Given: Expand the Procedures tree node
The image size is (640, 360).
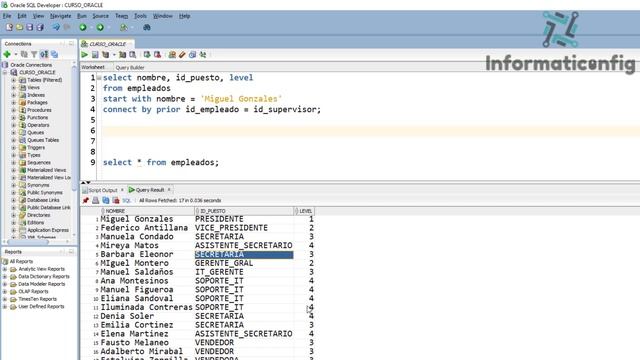Looking at the screenshot, I should [x=13, y=110].
